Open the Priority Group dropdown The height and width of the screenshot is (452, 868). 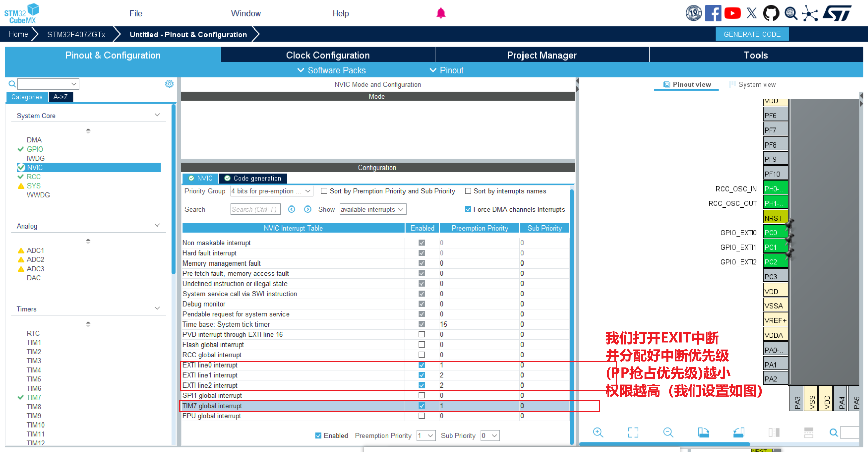(x=271, y=191)
